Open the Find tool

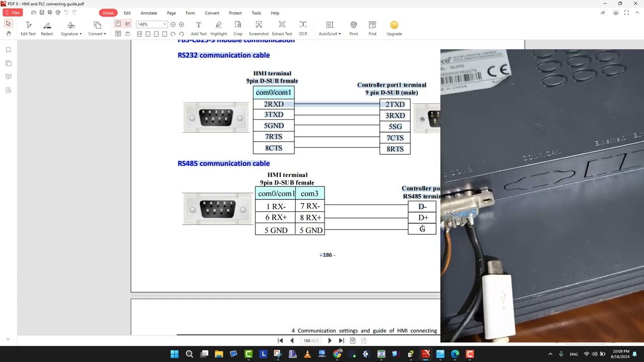click(372, 29)
